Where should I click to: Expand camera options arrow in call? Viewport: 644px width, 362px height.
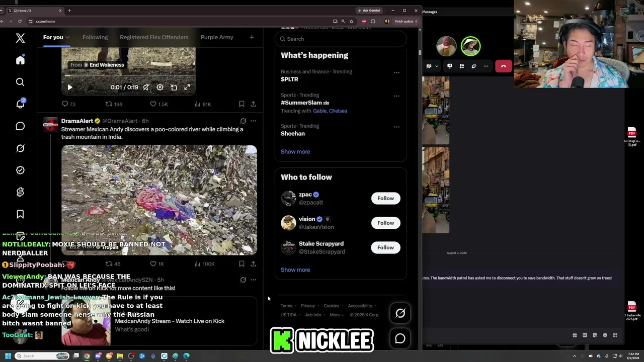[436, 66]
